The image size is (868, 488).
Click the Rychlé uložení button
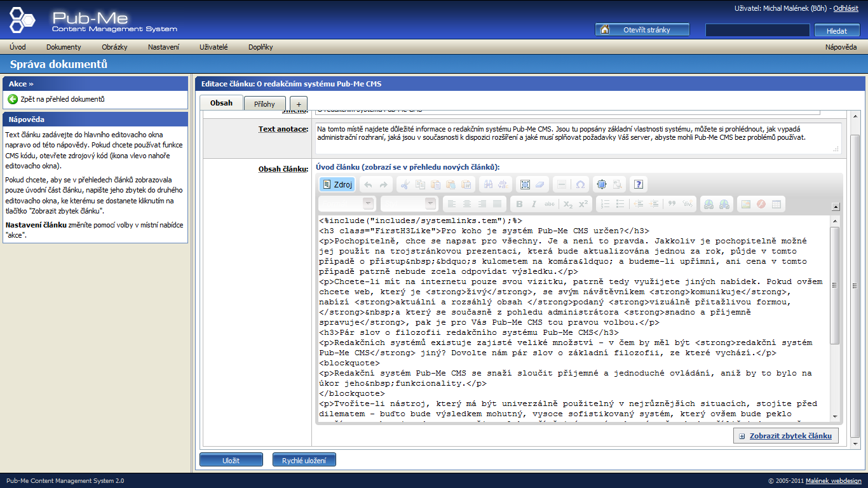(x=304, y=460)
